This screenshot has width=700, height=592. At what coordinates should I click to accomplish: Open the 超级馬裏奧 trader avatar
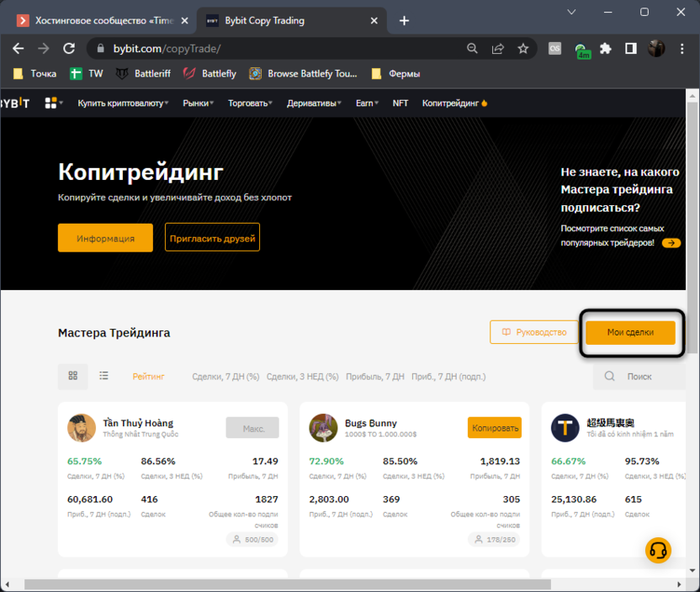(565, 428)
